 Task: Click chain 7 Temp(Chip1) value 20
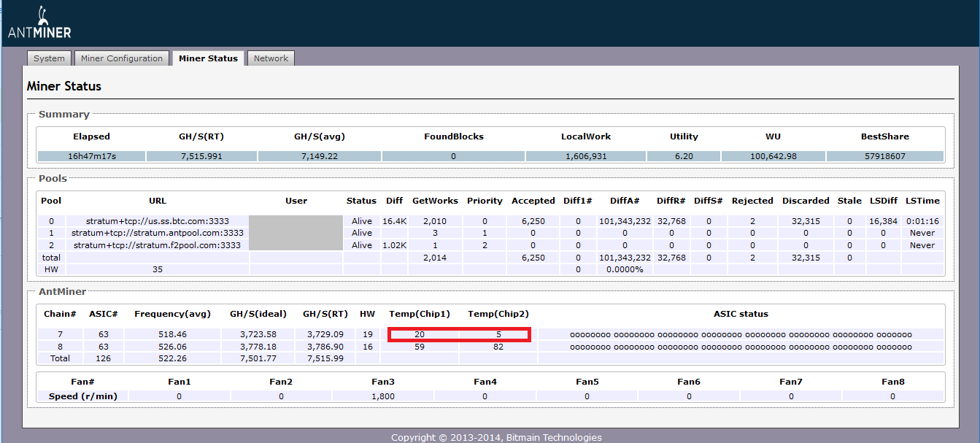420,334
